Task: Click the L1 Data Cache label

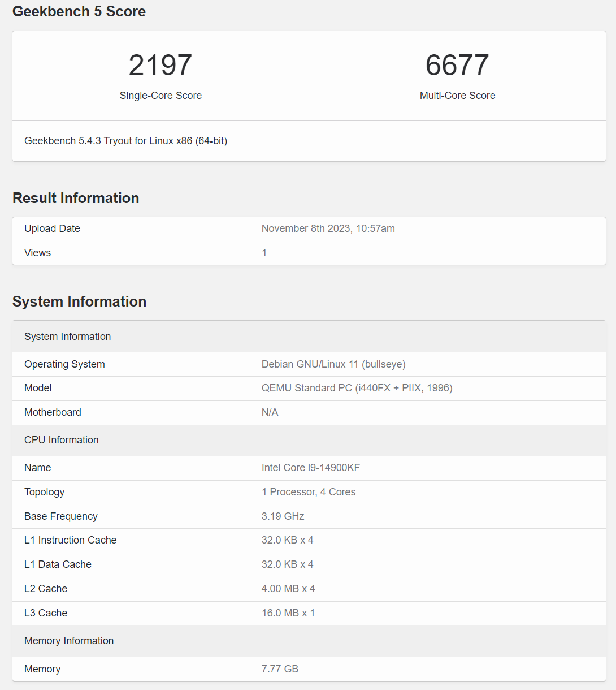Action: [58, 564]
